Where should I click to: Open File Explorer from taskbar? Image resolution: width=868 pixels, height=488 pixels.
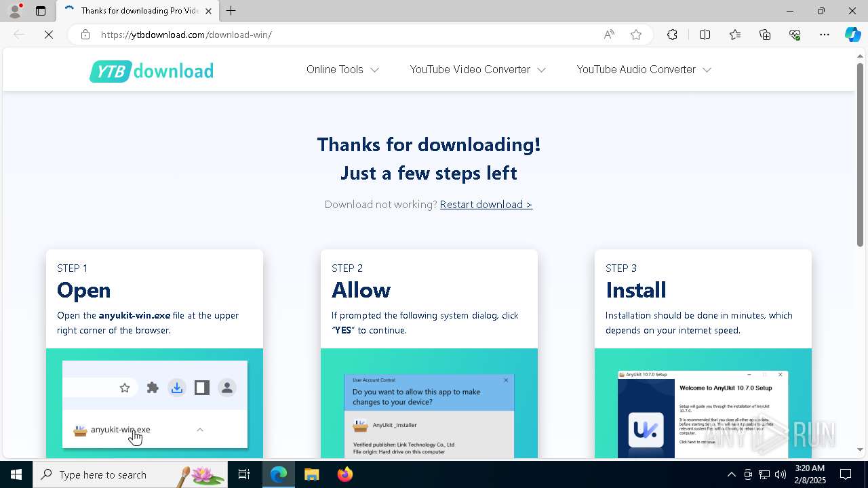click(312, 474)
